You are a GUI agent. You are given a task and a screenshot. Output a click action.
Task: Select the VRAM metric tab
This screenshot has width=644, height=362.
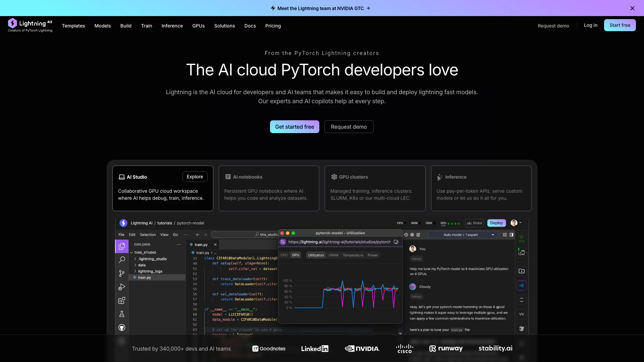(333, 255)
